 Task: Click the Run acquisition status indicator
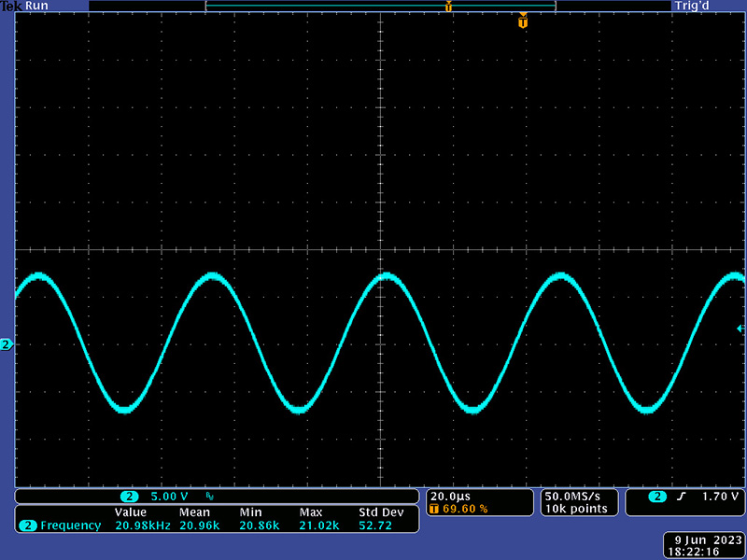tap(35, 6)
